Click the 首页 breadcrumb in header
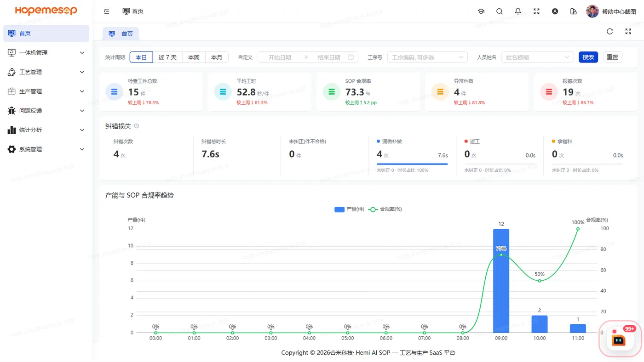Screen dimensions: 644x362 (x=133, y=11)
